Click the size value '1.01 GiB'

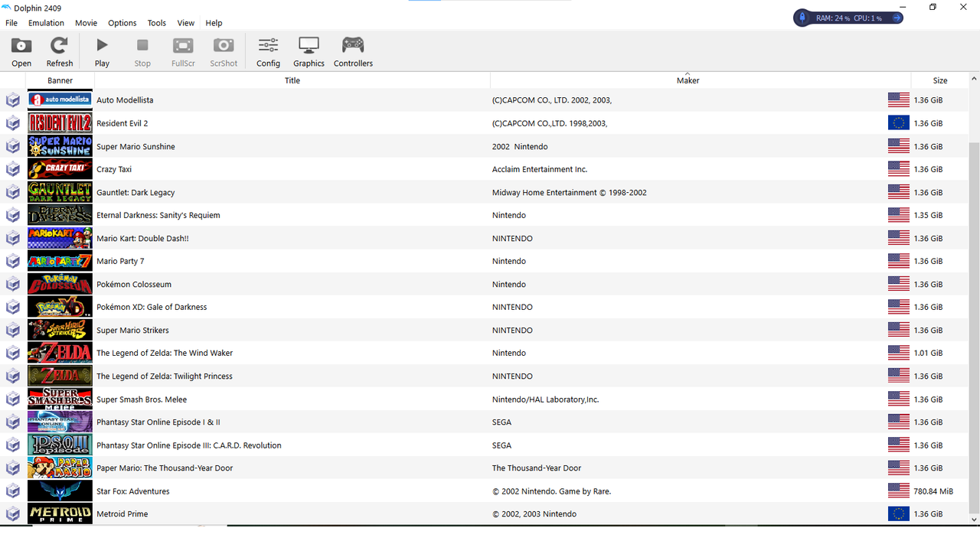(x=928, y=354)
